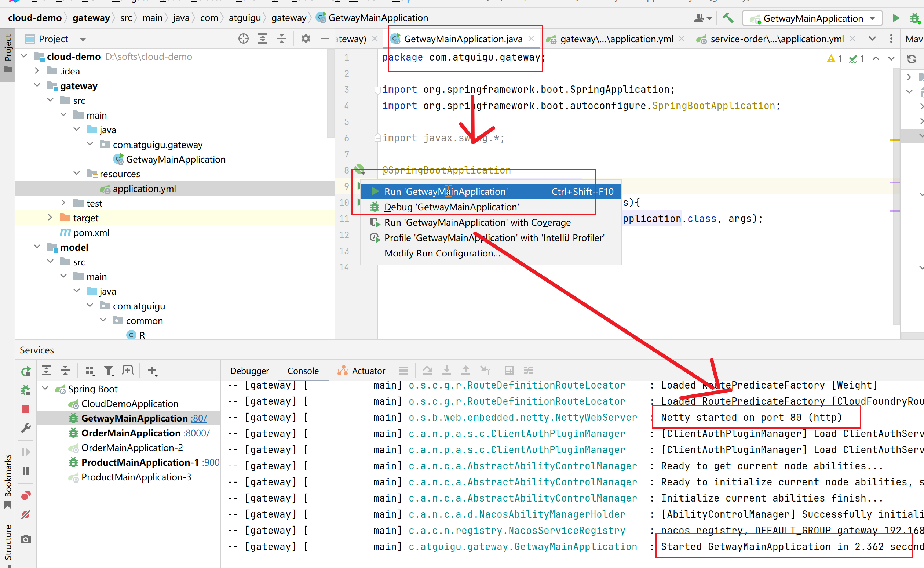Open the :8000/ link for OrderMainApplication
Viewport: 924px width, 568px height.
pyautogui.click(x=196, y=433)
